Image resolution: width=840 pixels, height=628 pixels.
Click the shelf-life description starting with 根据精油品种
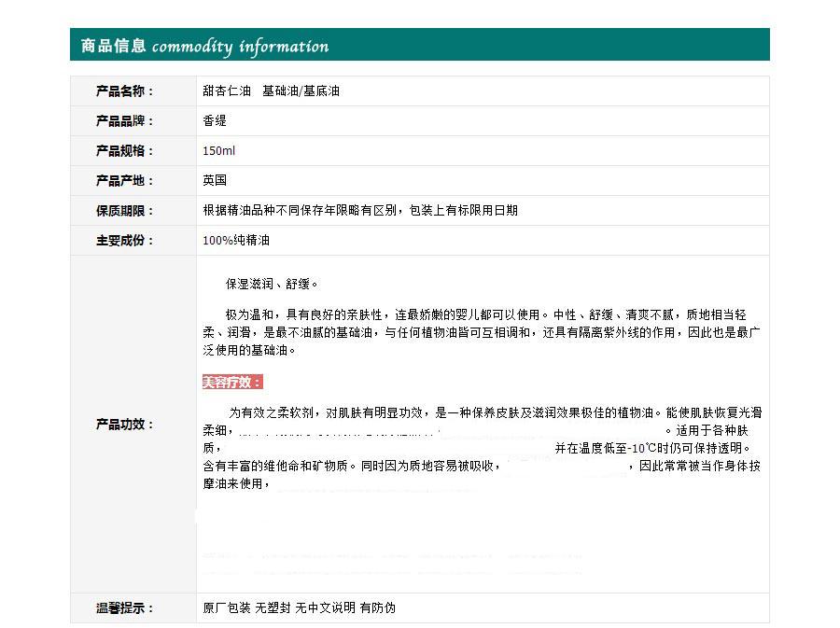359,211
